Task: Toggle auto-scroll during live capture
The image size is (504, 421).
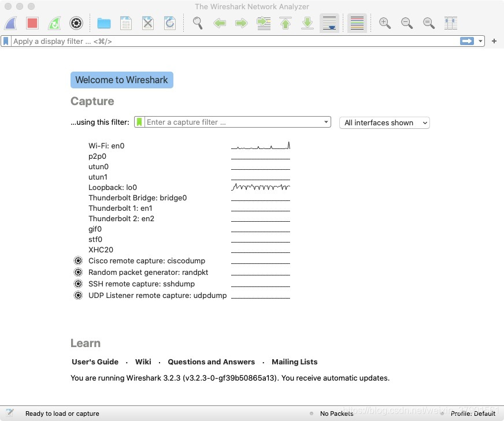Action: coord(329,23)
